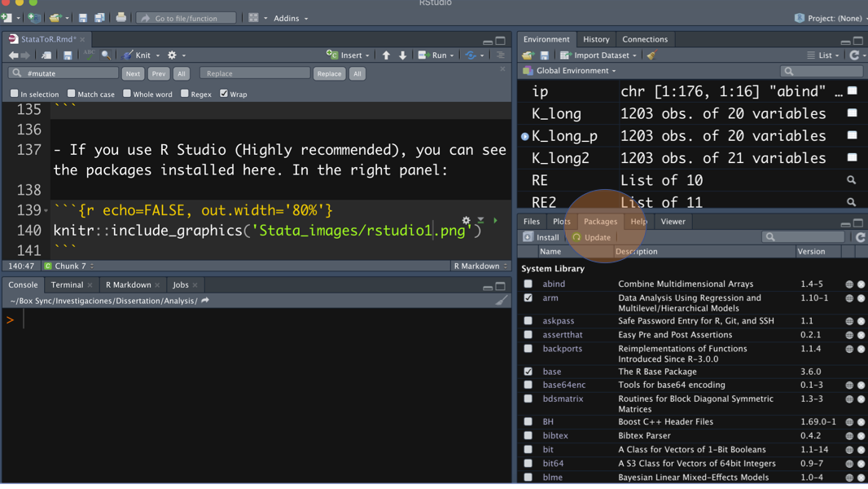Open web page for abind package
The image size is (868, 489).
click(849, 284)
